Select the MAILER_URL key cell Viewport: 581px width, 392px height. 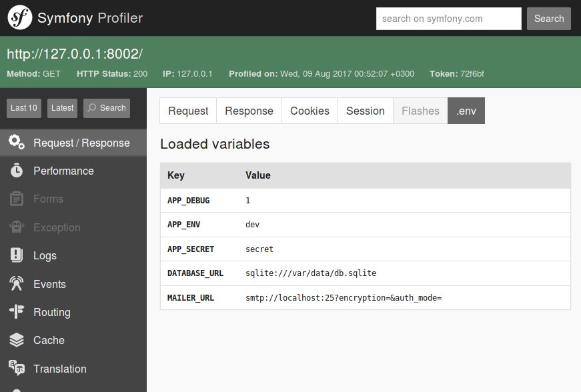click(191, 298)
